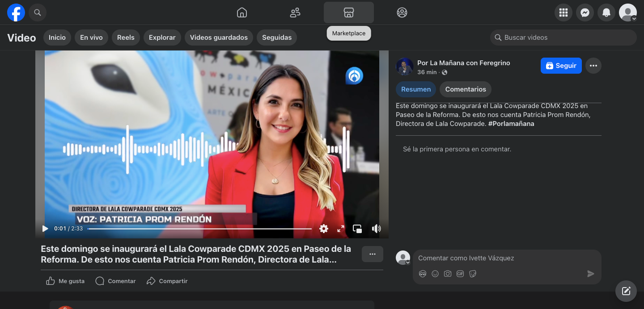
Task: Open the account profile avatar menu
Action: (628, 13)
